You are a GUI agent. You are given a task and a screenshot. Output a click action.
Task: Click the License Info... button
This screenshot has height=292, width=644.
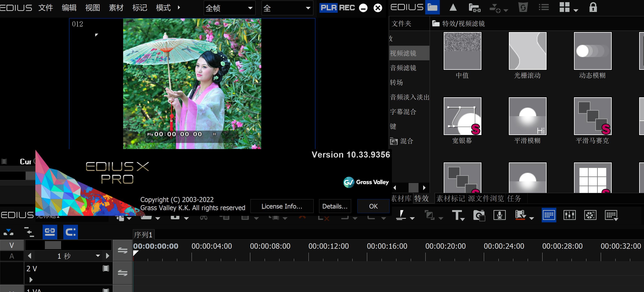point(282,206)
